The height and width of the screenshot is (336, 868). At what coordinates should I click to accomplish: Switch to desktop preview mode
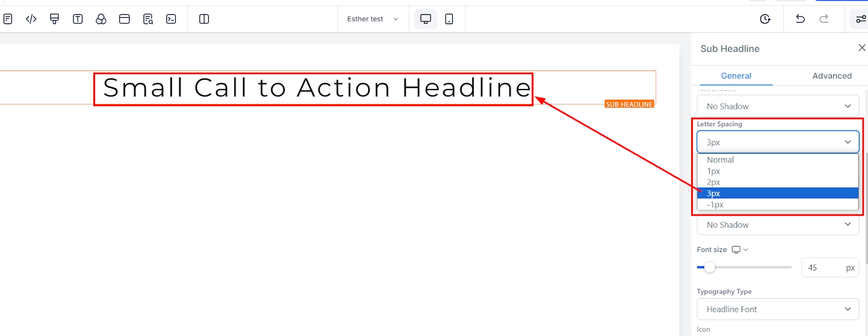click(425, 19)
